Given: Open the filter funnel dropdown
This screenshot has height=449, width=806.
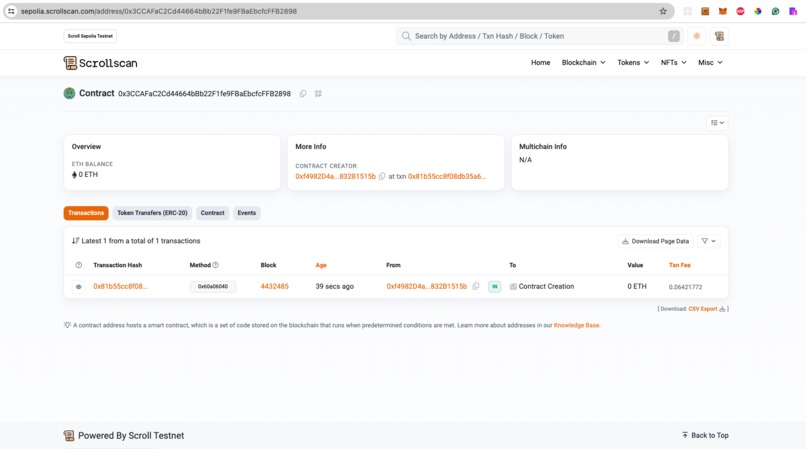Looking at the screenshot, I should tap(709, 241).
